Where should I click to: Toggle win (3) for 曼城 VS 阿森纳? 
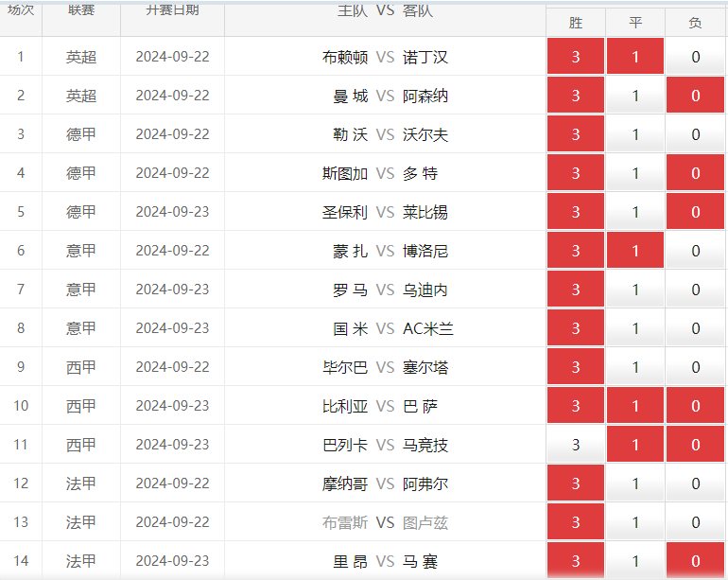576,96
